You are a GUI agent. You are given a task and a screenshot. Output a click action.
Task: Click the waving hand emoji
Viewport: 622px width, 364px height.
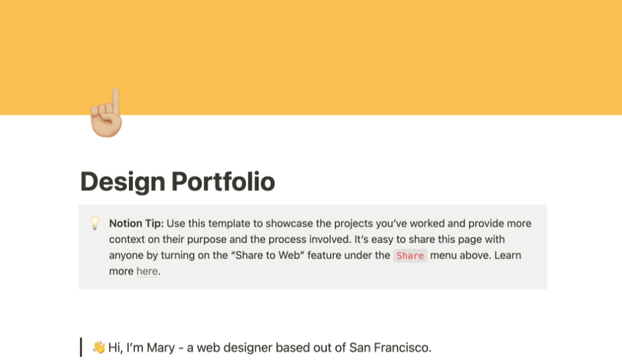[99, 347]
